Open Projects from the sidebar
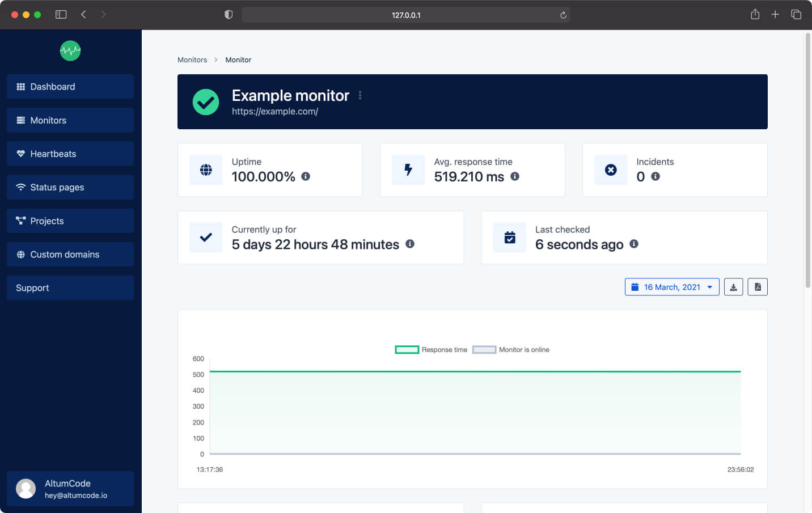This screenshot has width=812, height=513. point(70,221)
